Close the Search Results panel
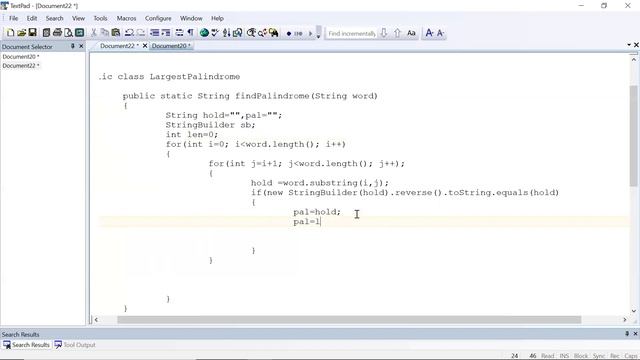Viewport: 640px width, 360px height. click(635, 334)
